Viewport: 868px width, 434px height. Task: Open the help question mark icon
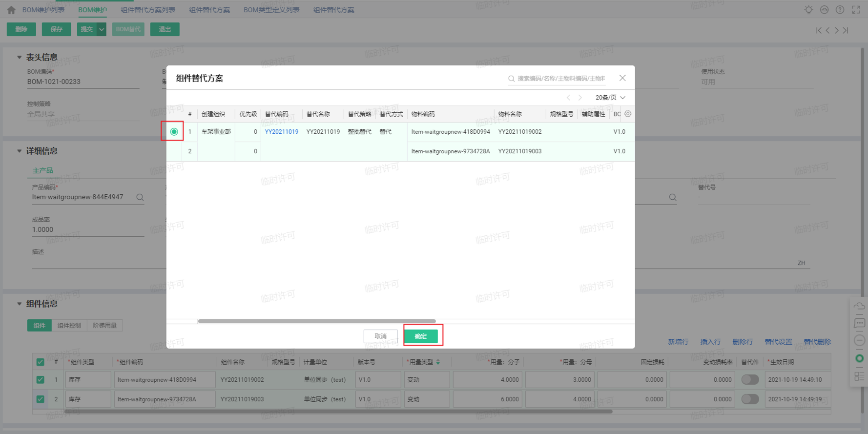coord(840,10)
